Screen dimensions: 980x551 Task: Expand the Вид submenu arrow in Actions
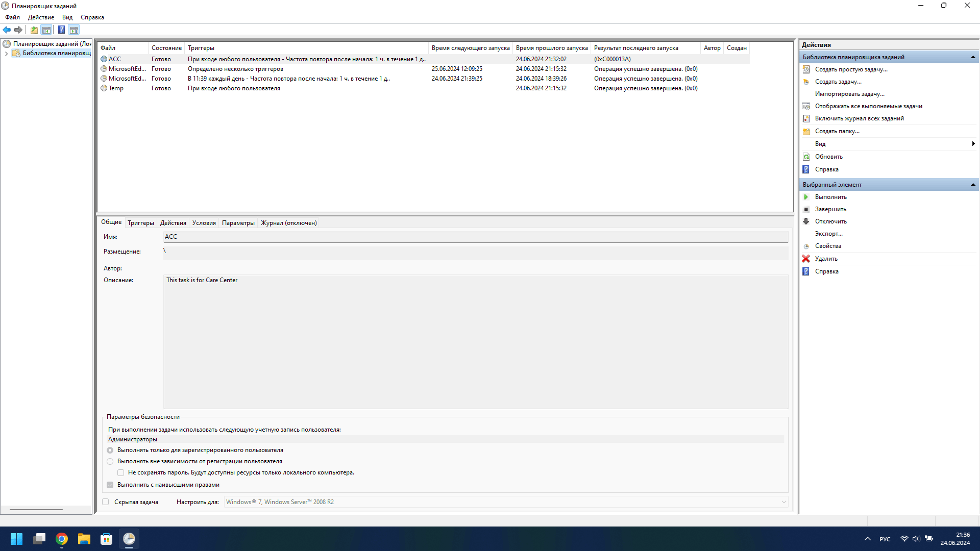click(x=973, y=144)
